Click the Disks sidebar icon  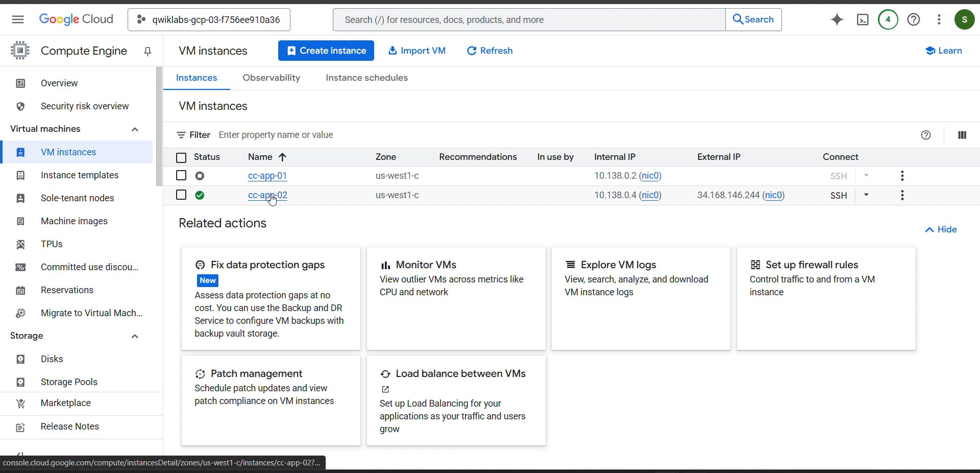20,359
